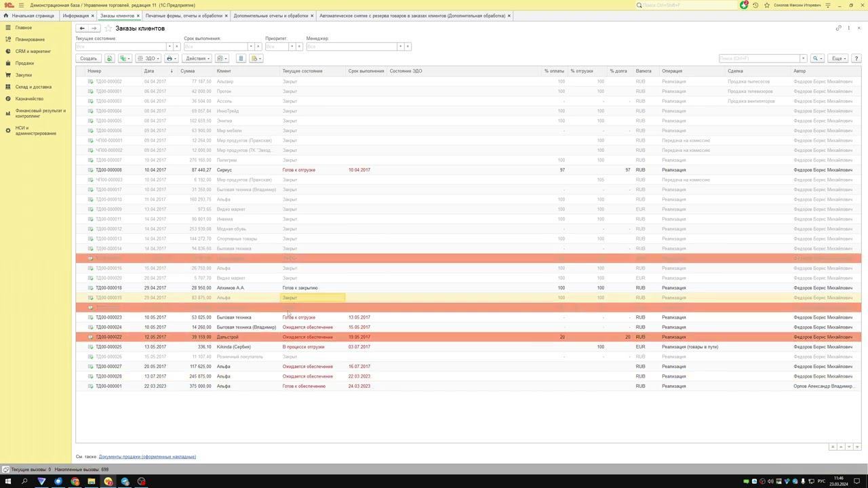Open the ЭДО dropdown menu
This screenshot has width=868, height=488.
[149, 58]
